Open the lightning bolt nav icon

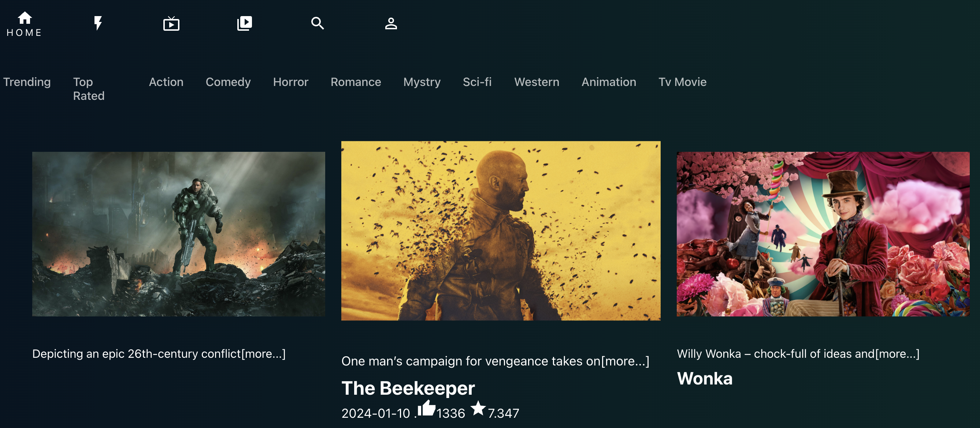98,23
